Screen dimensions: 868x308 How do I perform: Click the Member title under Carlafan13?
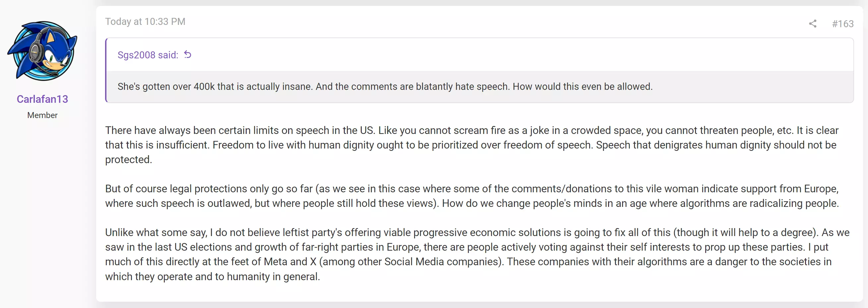tap(42, 115)
